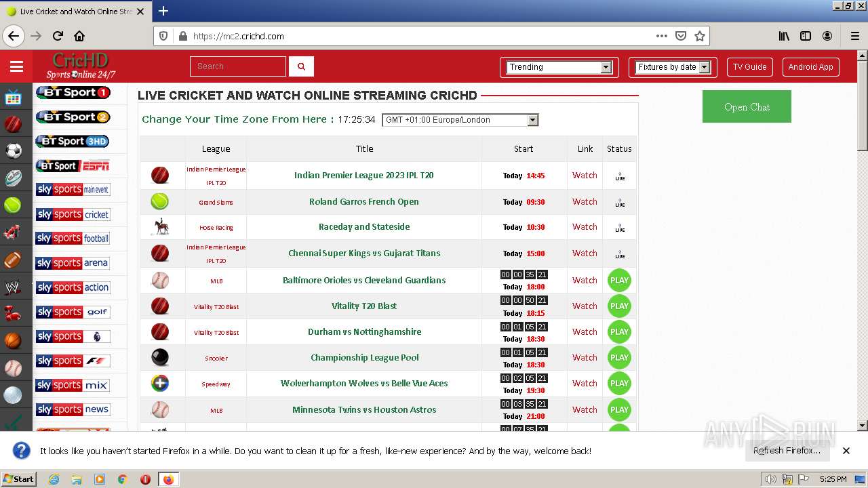
Task: Watch Indian Premier League 2023 IPL T20
Action: click(585, 175)
